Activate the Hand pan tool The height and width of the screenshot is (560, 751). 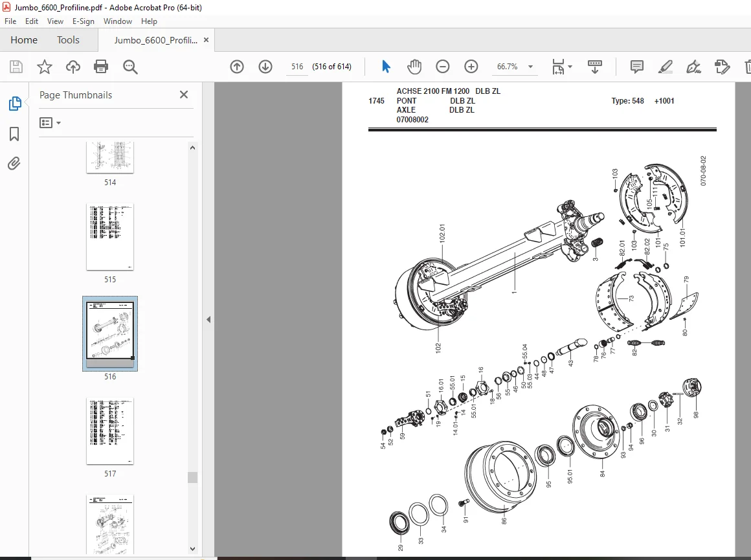pos(414,67)
